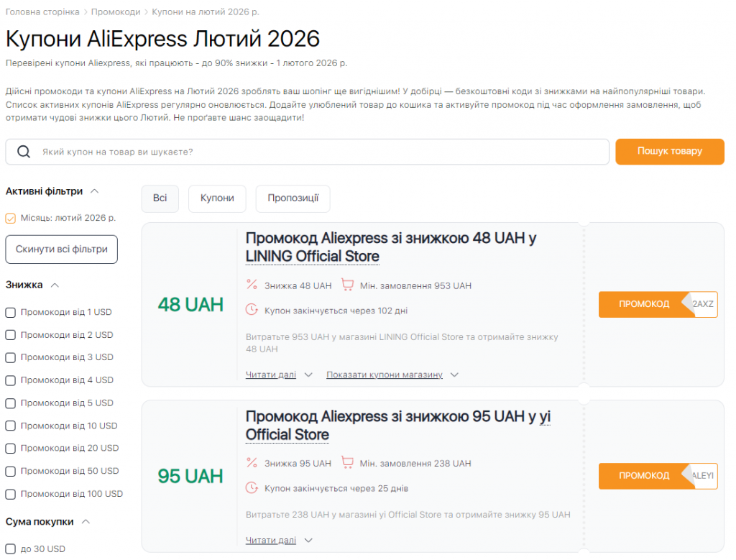
Task: Check 'Промокоди від 5 USD' filter
Action: pyautogui.click(x=10, y=403)
